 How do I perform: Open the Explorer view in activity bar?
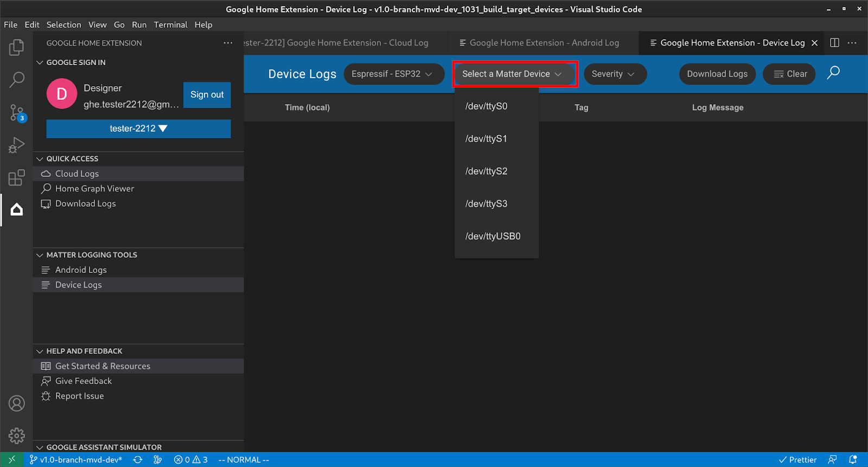[x=16, y=48]
